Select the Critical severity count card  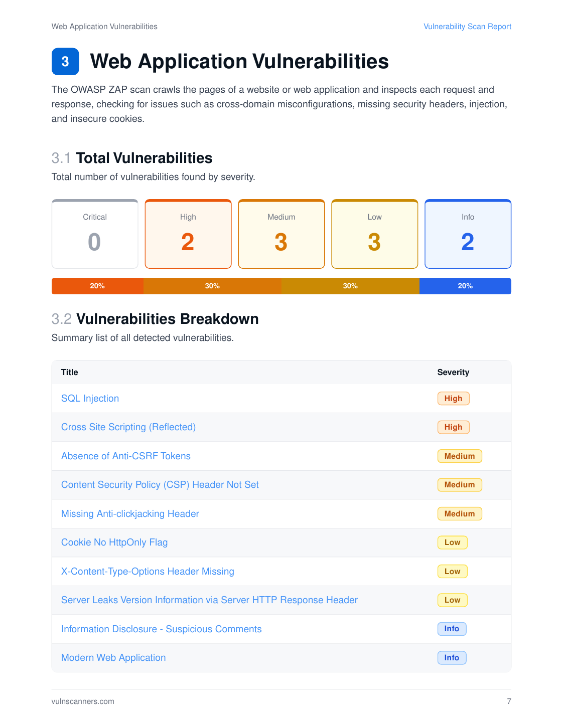click(x=95, y=234)
